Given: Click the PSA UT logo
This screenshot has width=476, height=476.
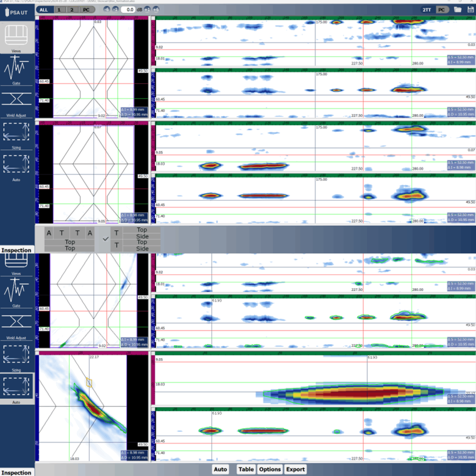Looking at the screenshot, I should point(17,12).
